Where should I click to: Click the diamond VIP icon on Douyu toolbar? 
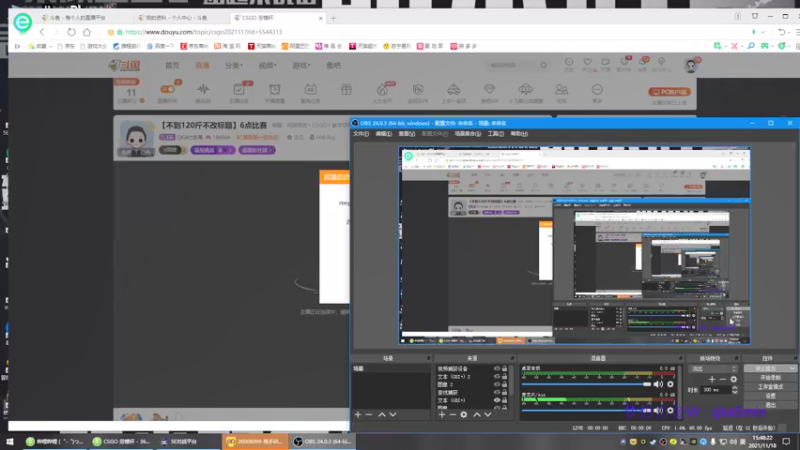(489, 90)
